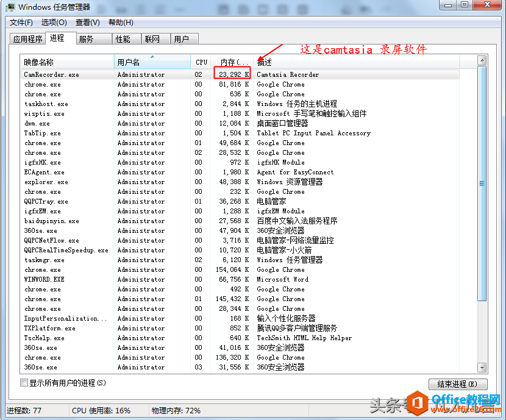
Task: Click the 154,064 K memory value
Action: click(x=232, y=269)
